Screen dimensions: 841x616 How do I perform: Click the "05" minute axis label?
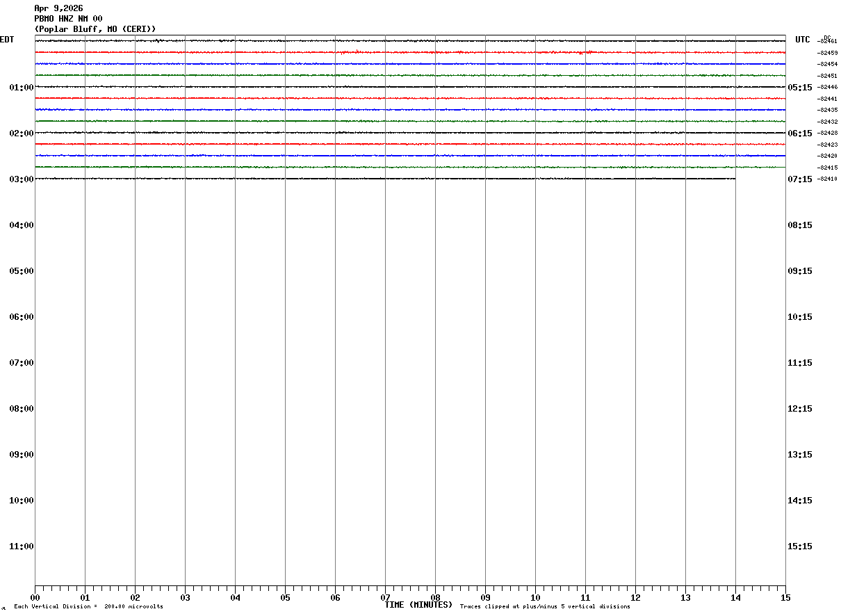point(285,598)
